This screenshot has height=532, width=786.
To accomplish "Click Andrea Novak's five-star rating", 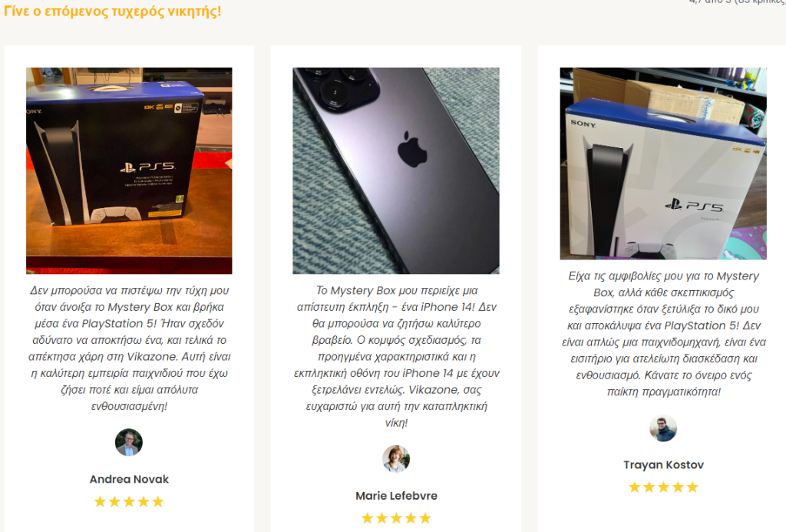I will pos(129,501).
